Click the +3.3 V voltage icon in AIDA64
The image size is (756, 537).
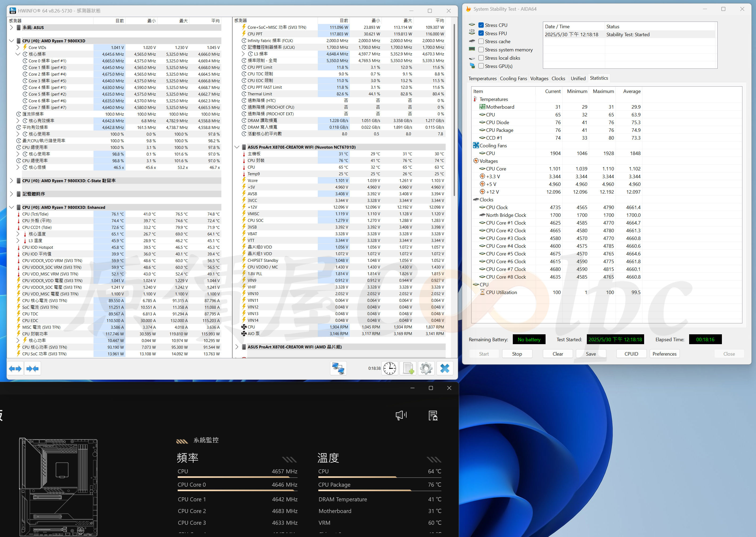pos(482,176)
